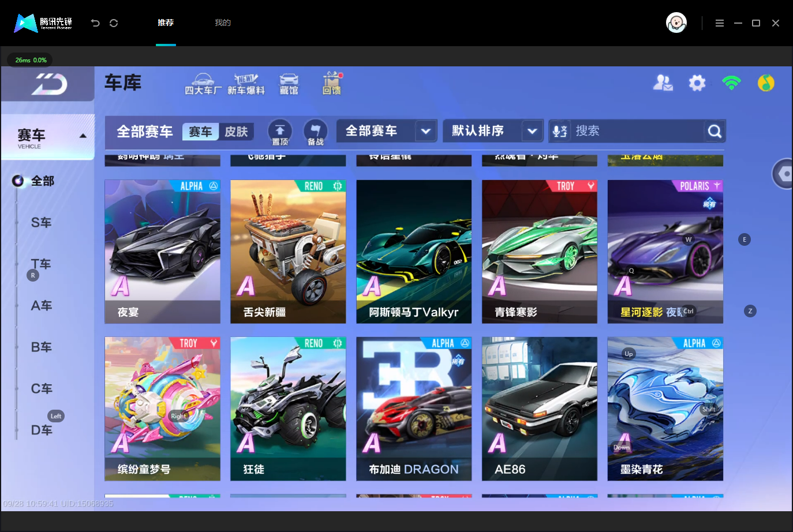Image resolution: width=793 pixels, height=532 pixels.
Task: Click the 搜索 search input field
Action: [x=637, y=132]
